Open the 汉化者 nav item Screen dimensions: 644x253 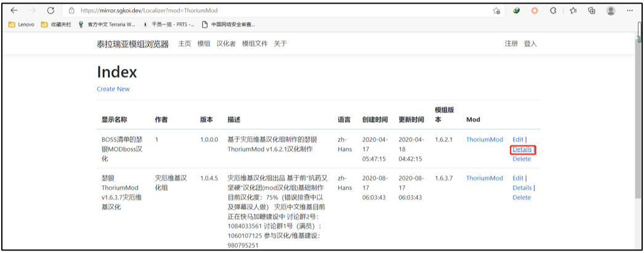click(x=226, y=44)
